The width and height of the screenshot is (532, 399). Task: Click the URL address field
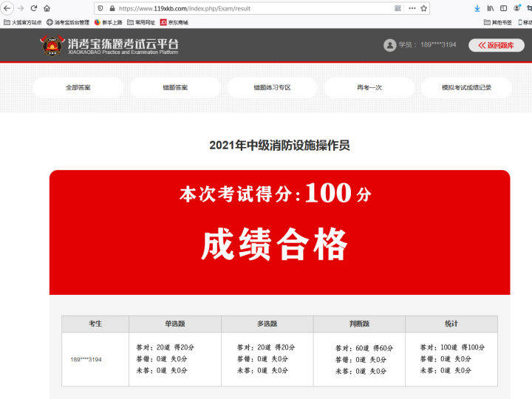click(x=254, y=8)
